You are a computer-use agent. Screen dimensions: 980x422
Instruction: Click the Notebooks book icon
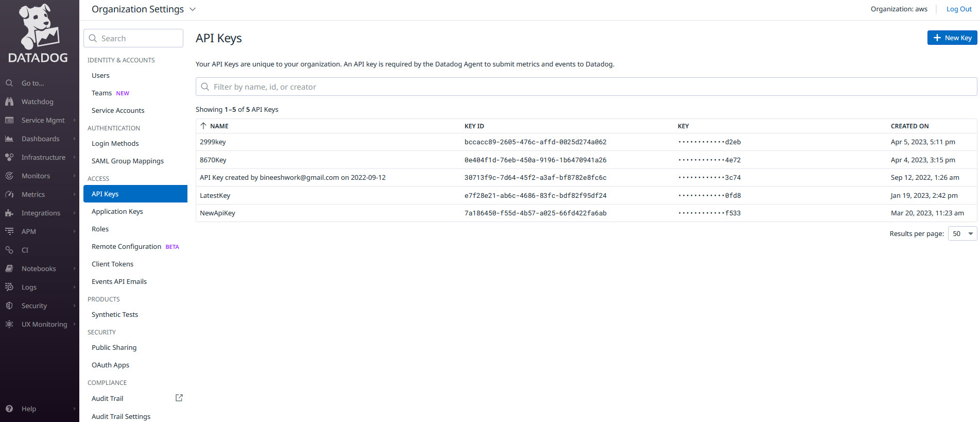tap(9, 268)
